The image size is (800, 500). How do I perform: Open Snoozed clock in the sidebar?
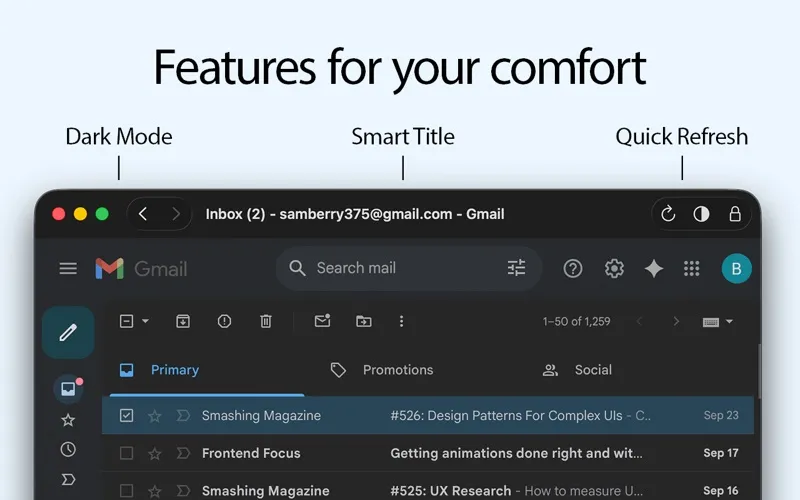tap(68, 449)
